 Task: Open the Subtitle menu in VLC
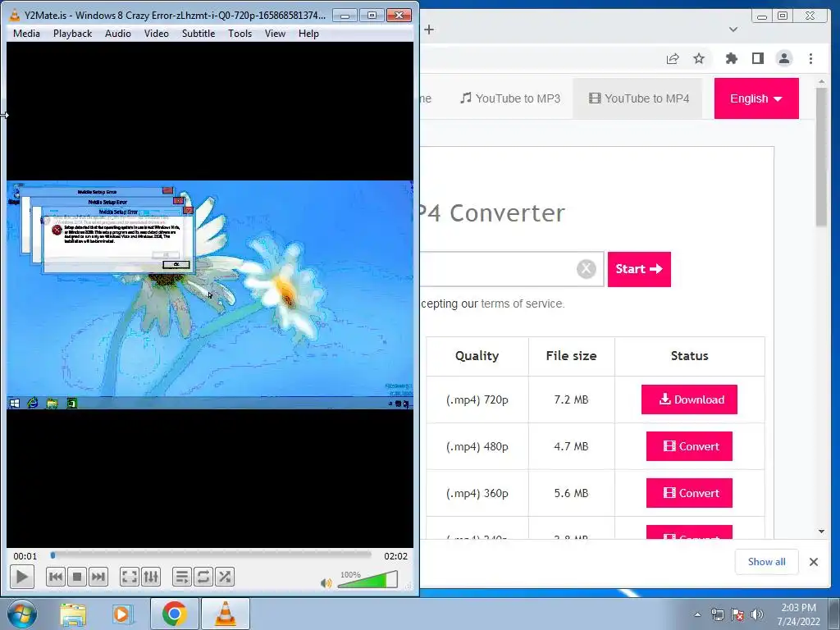coord(199,33)
